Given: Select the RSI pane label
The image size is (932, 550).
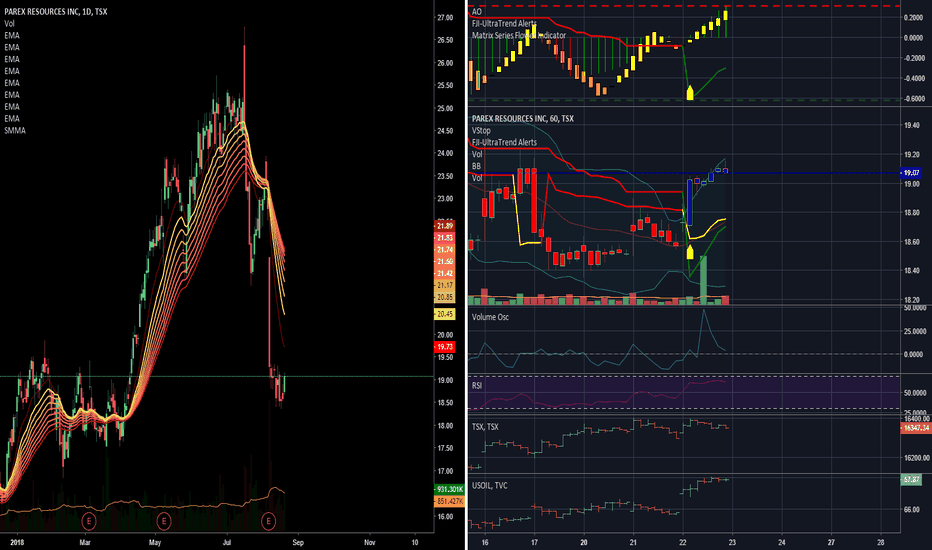Looking at the screenshot, I should (476, 385).
